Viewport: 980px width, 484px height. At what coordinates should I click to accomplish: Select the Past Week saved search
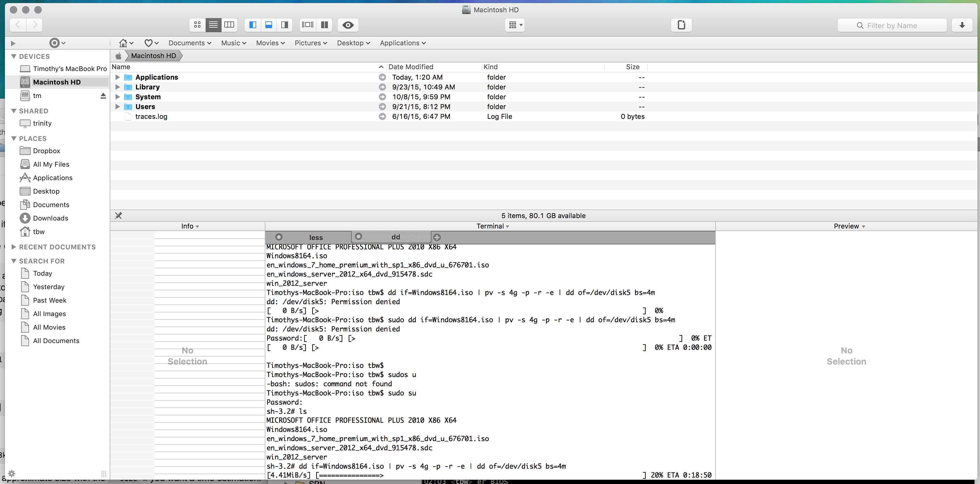point(44,301)
